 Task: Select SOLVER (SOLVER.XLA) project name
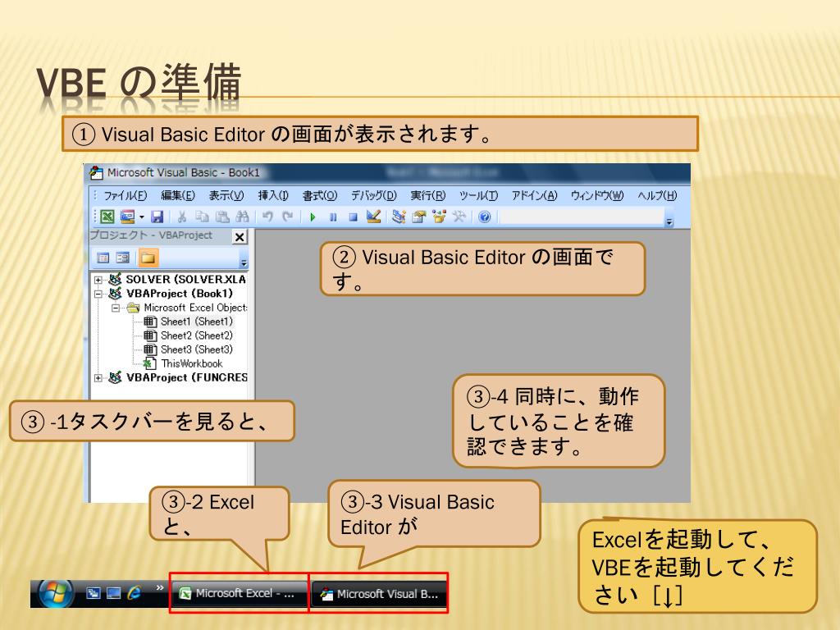point(185,279)
